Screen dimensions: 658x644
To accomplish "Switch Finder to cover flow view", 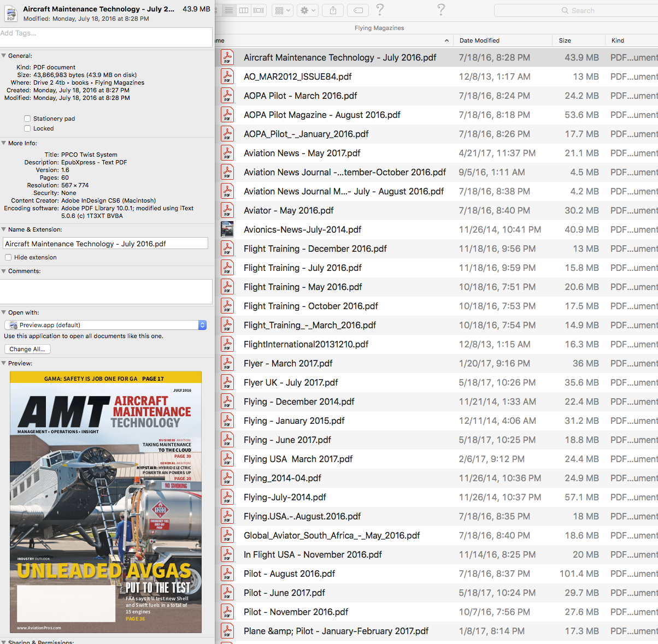I will coord(258,10).
